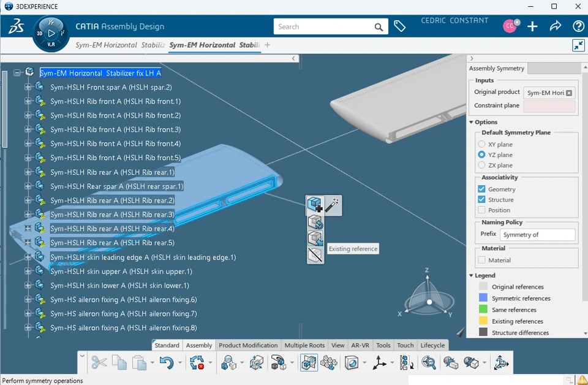
Task: Expand Sym-HSLH Front spar A node
Action: (x=28, y=87)
